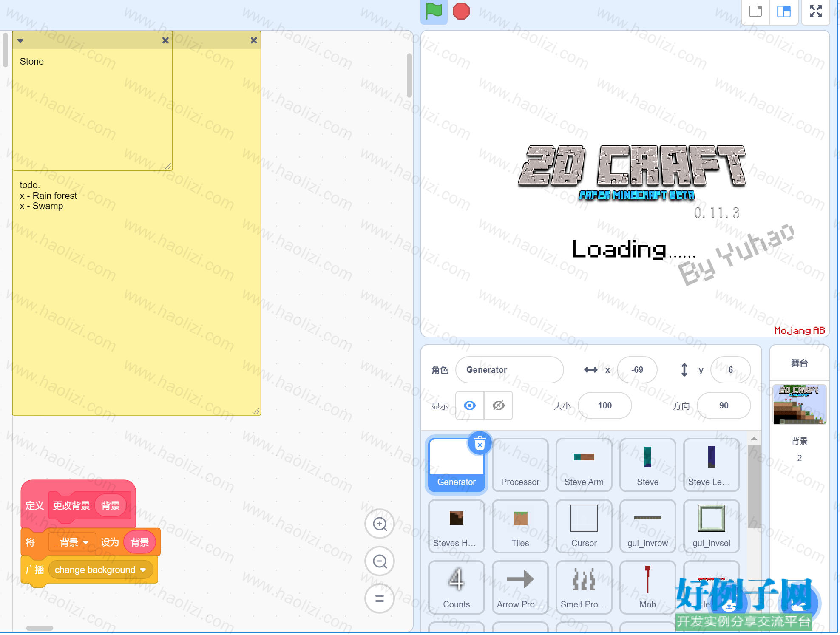Select the Counts sprite
The width and height of the screenshot is (840, 635).
[457, 587]
